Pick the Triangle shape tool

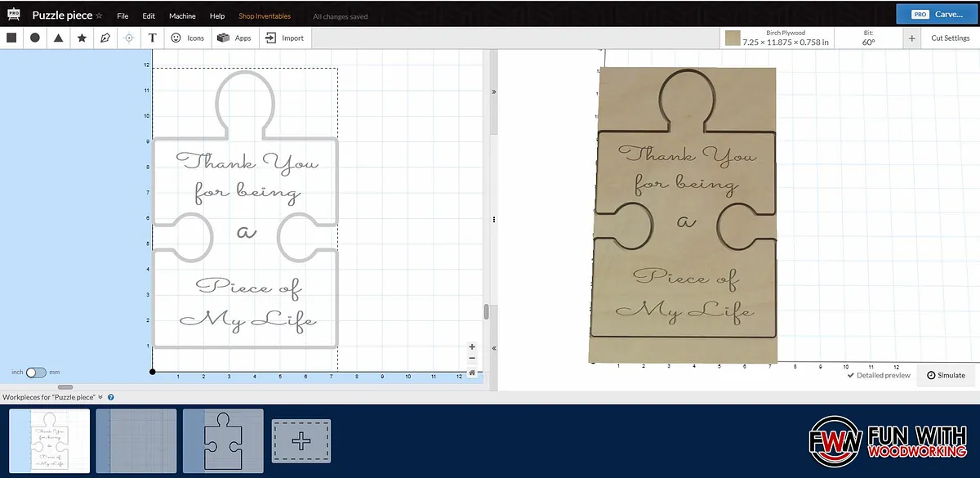(x=59, y=38)
